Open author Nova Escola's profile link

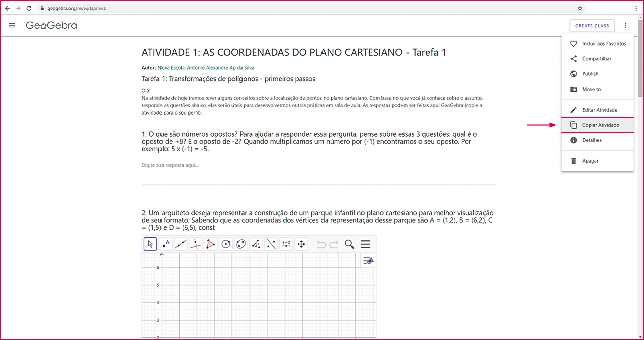pos(171,68)
